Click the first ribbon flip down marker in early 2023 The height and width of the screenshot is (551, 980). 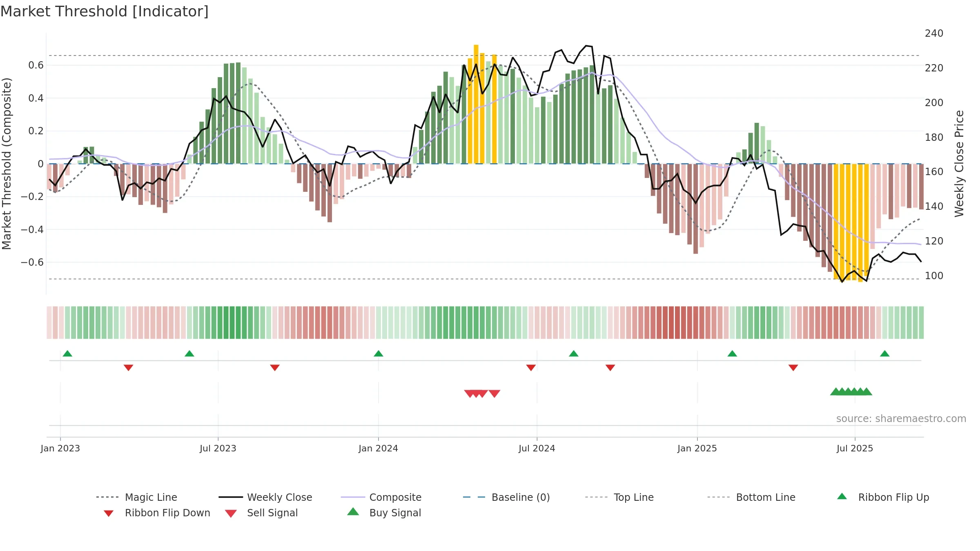point(128,368)
